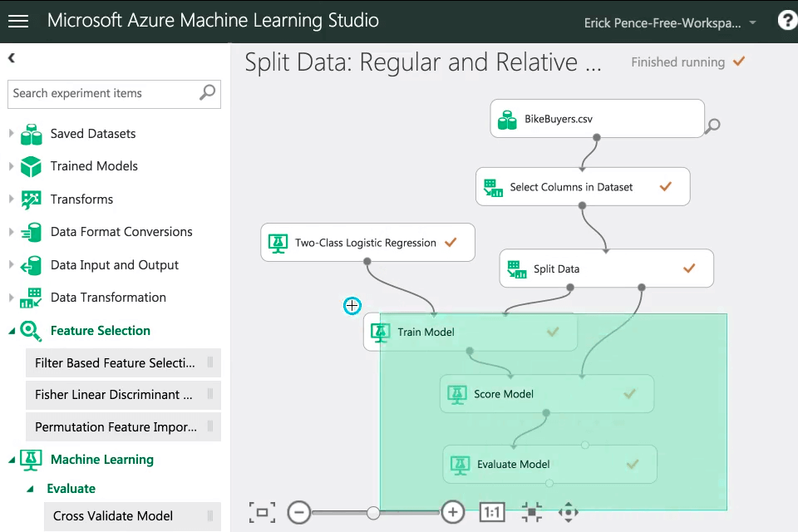This screenshot has height=532, width=798.
Task: Collapse the Feature Selection category arrow
Action: [11, 331]
